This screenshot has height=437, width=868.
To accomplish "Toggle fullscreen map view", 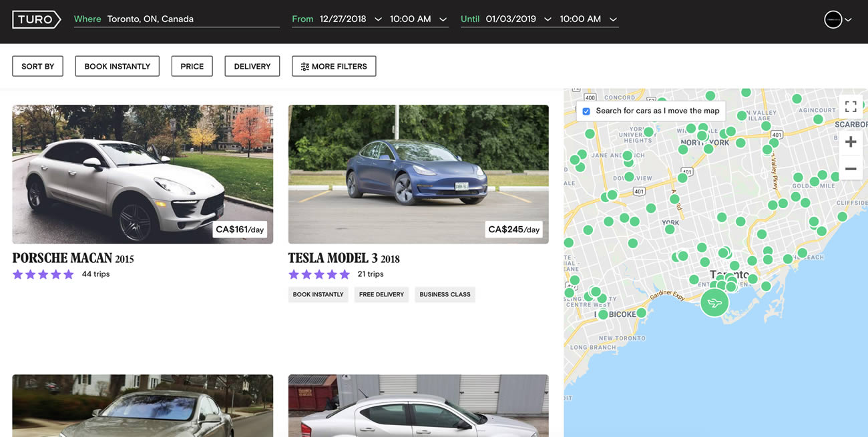I will 851,107.
